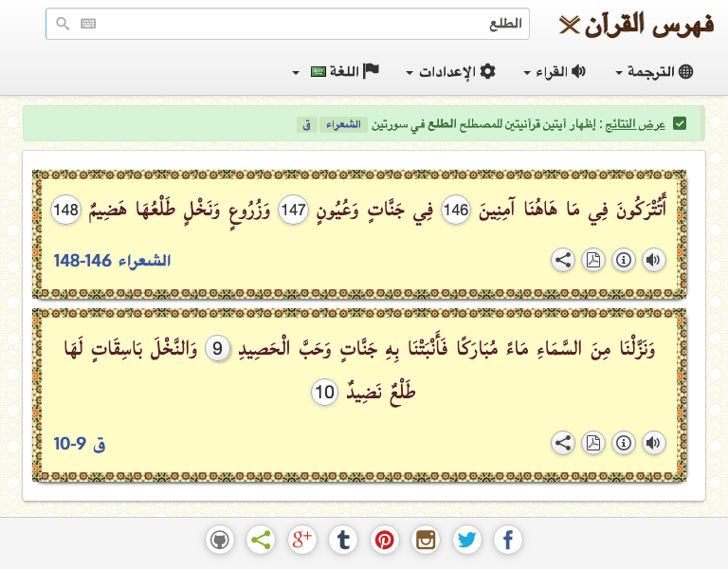
Task: Share page on Facebook
Action: click(508, 541)
